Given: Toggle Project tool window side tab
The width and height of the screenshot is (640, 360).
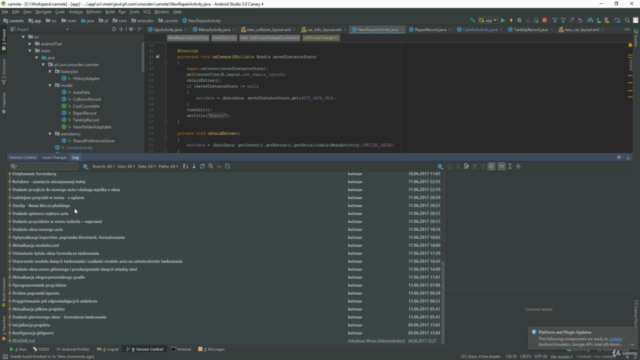Looking at the screenshot, I should [4, 40].
